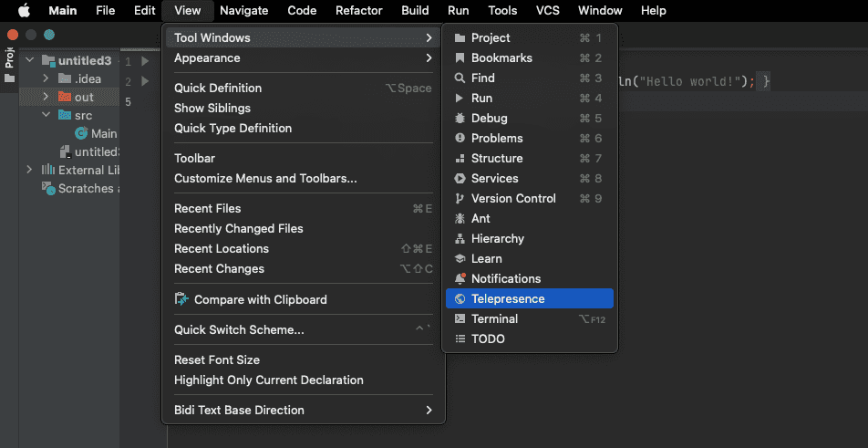
Task: Open the Bookmarks tool window
Action: [x=530, y=58]
